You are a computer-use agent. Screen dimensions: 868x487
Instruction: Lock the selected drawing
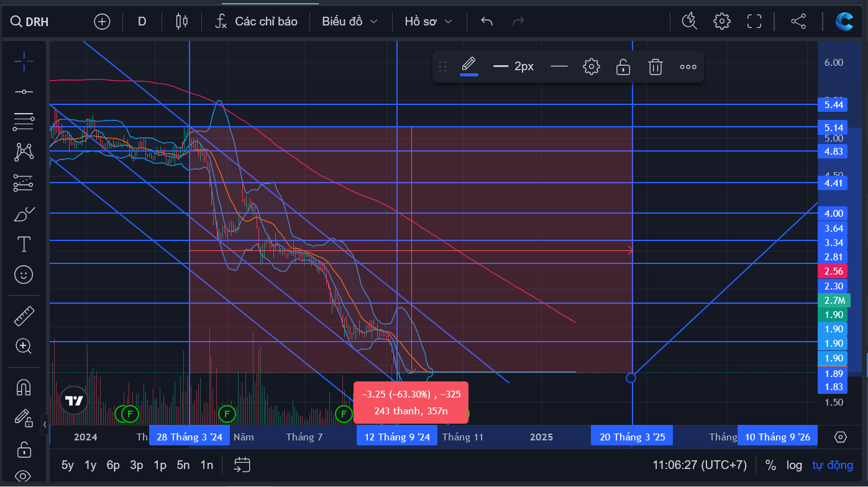(x=623, y=66)
